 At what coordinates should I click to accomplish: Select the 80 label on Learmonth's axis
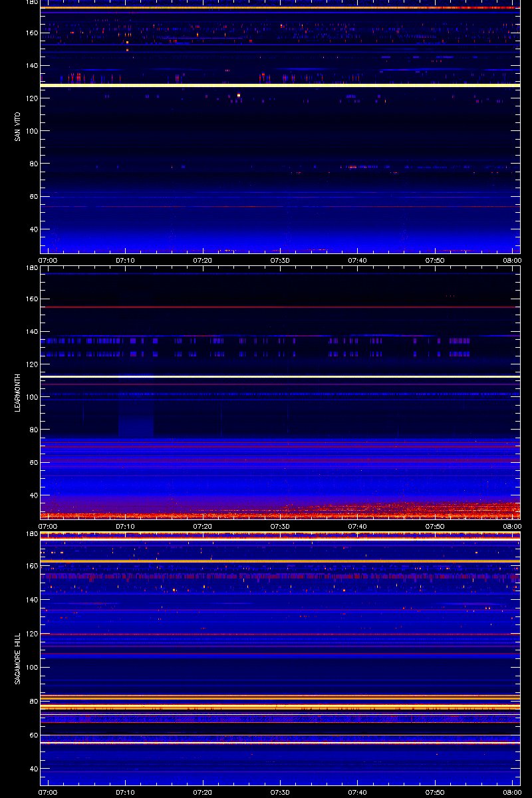[34, 430]
